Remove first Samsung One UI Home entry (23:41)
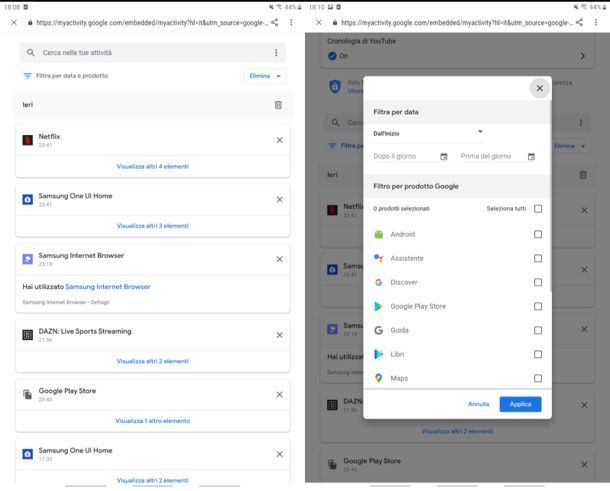Image resolution: width=610 pixels, height=491 pixels. click(280, 200)
